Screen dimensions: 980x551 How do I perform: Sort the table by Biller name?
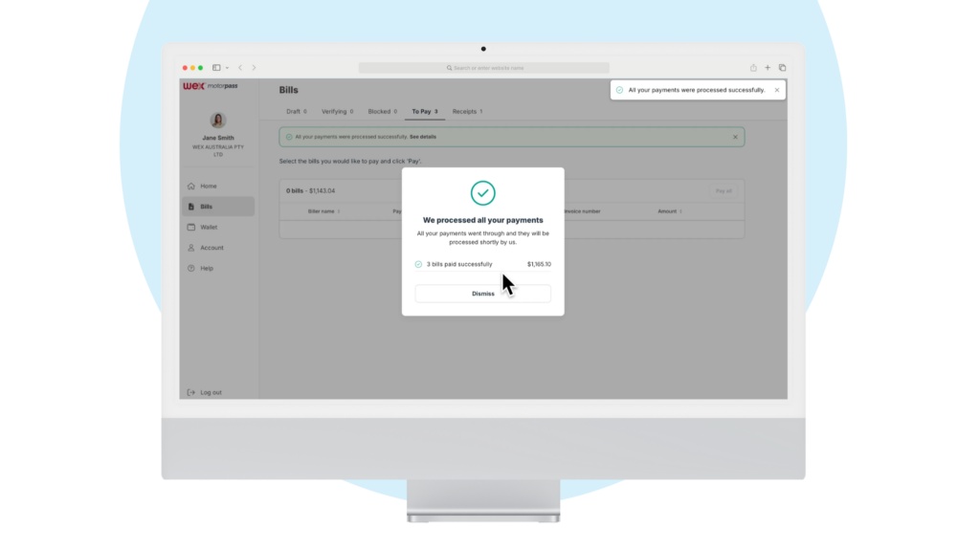pyautogui.click(x=320, y=211)
